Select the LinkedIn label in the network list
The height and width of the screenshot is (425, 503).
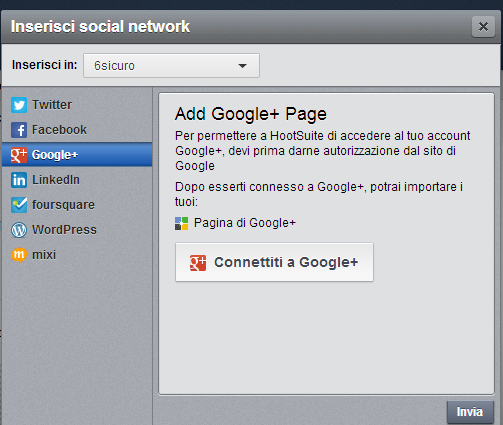[x=56, y=180]
